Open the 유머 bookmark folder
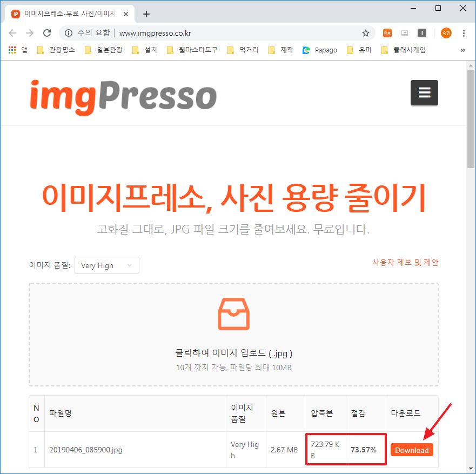This screenshot has width=476, height=474. (x=359, y=50)
